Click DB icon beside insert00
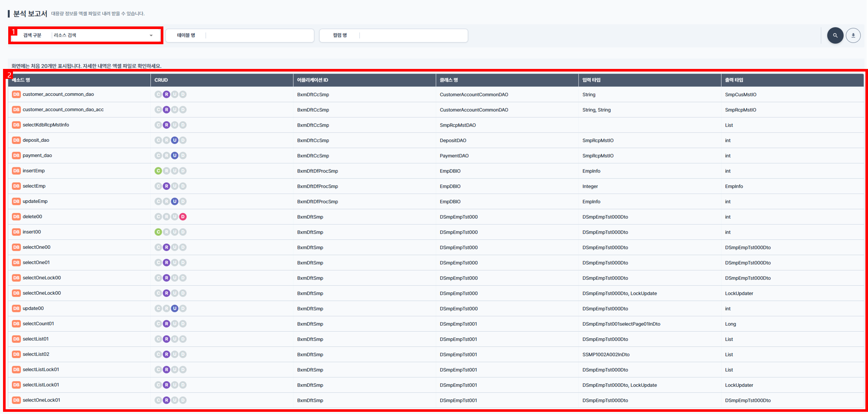 click(16, 232)
